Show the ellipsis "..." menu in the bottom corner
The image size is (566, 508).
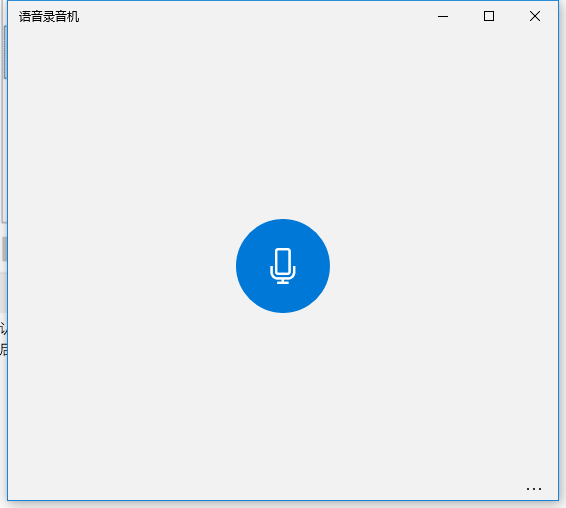click(534, 489)
